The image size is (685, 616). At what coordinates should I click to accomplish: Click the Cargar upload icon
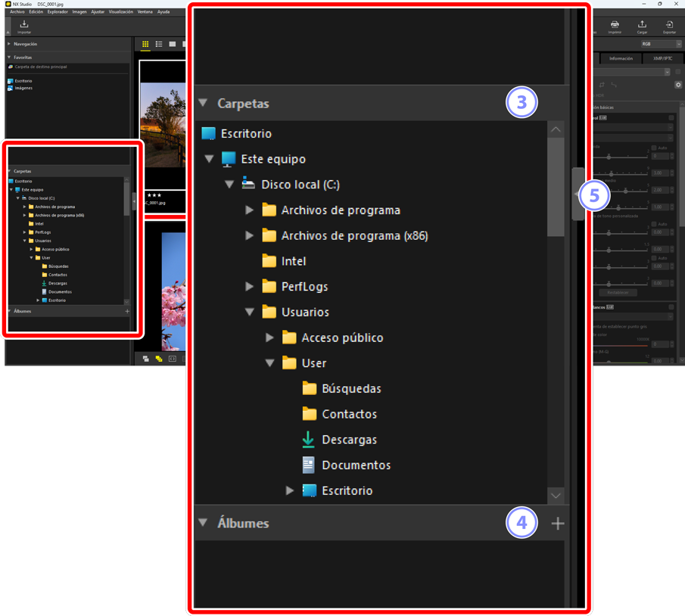pyautogui.click(x=642, y=25)
